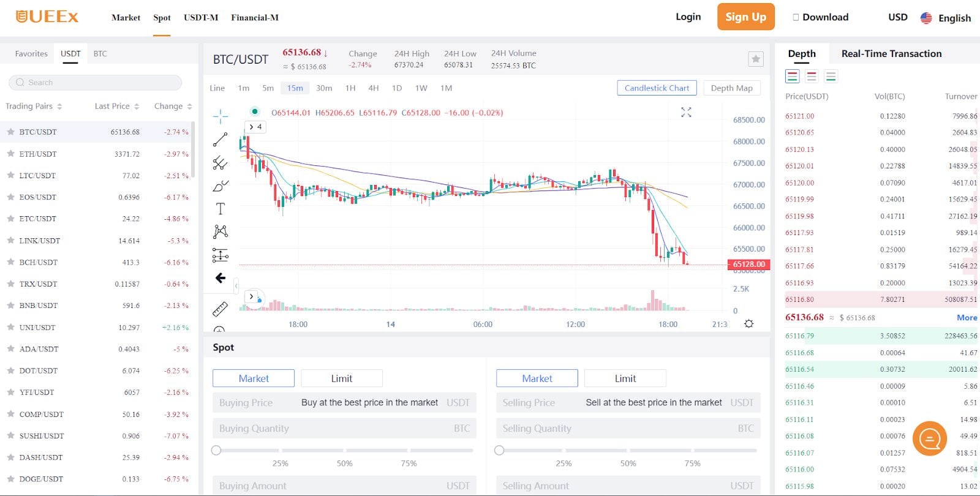Switch to Candlestick Chart view
Image resolution: width=980 pixels, height=496 pixels.
(657, 88)
